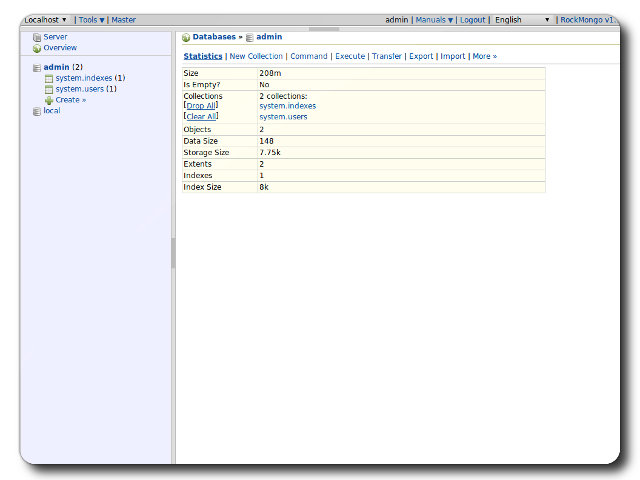Click the green plus Create icon
The height and width of the screenshot is (480, 640).
(x=49, y=100)
